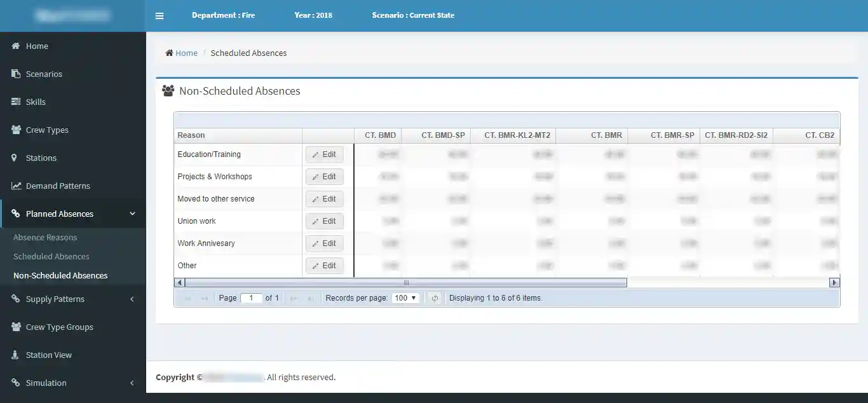Click the Home icon in breadcrumb
The width and height of the screenshot is (868, 403).
(169, 53)
